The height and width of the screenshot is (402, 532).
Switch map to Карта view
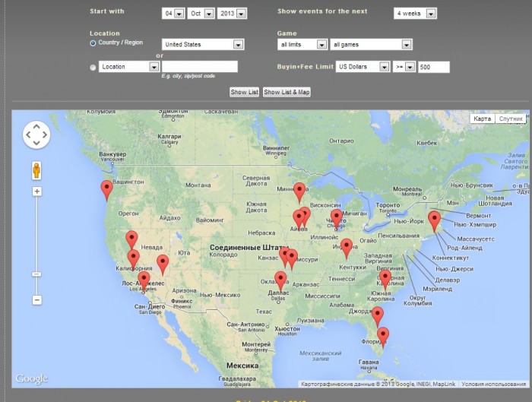[x=482, y=119]
